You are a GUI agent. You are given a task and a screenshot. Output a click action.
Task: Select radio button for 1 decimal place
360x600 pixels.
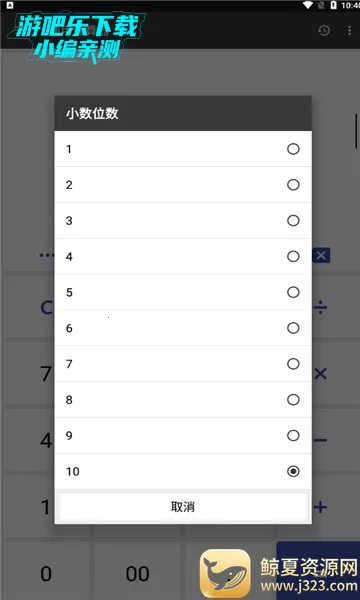click(x=293, y=149)
